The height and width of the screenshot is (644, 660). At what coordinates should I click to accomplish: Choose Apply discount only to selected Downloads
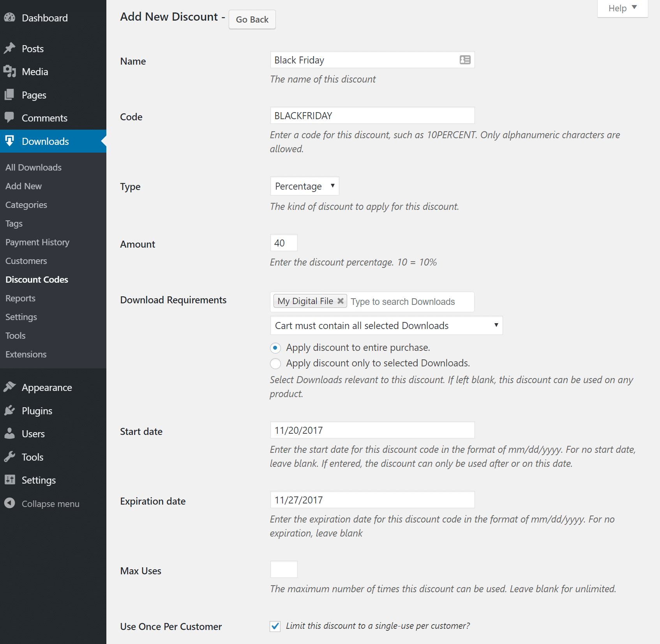[275, 363]
